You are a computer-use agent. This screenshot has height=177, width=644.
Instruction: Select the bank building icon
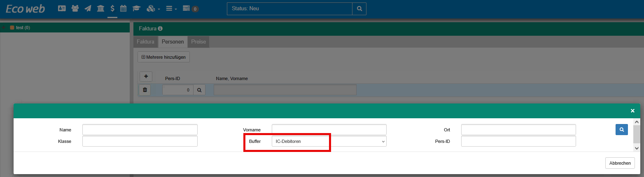[x=100, y=8]
